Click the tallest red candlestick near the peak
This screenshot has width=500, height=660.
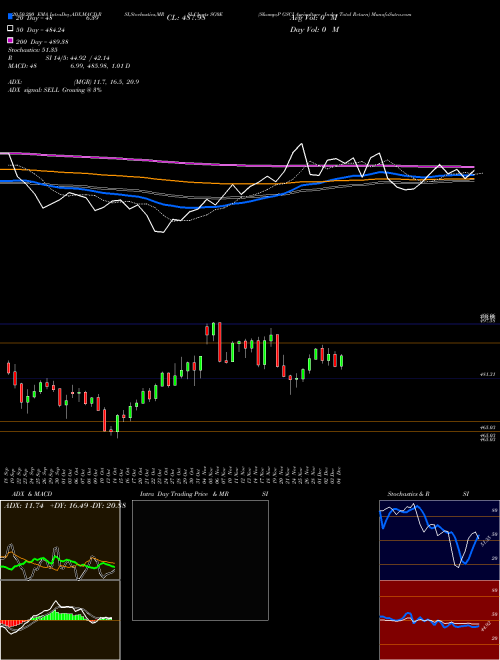[220, 342]
